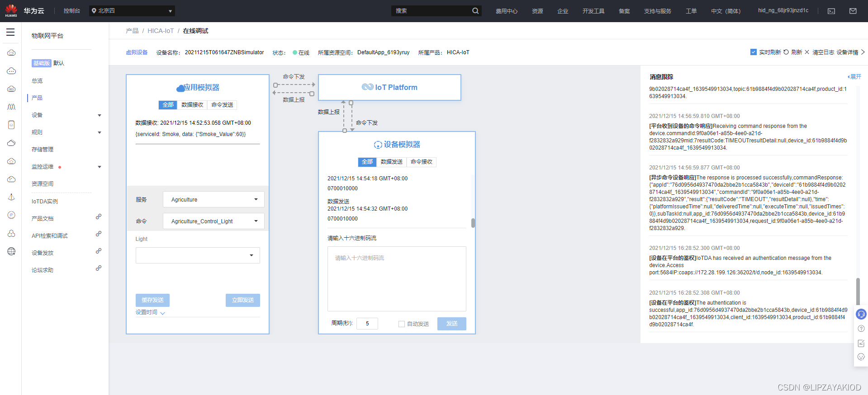Open the Light value dropdown

point(198,255)
